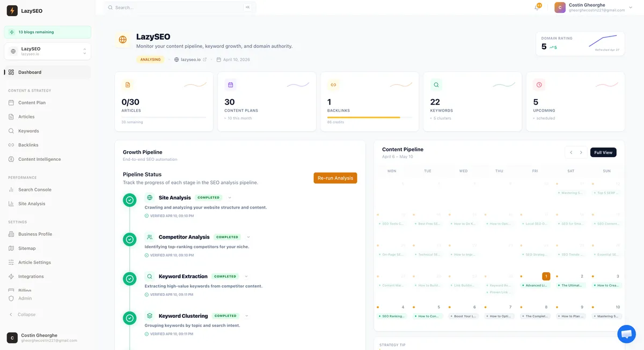Open the Advanced Li... calendar entry
Viewport: 644px width, 350px height.
tap(535, 286)
